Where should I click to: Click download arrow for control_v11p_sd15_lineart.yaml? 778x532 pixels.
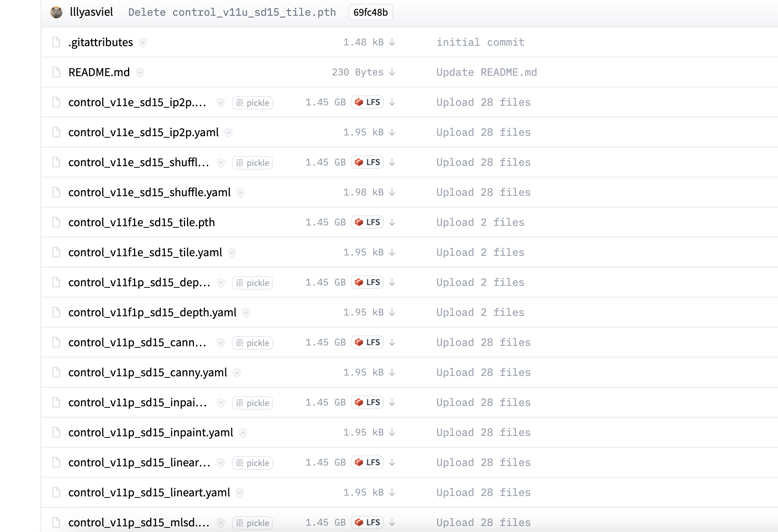[392, 493]
